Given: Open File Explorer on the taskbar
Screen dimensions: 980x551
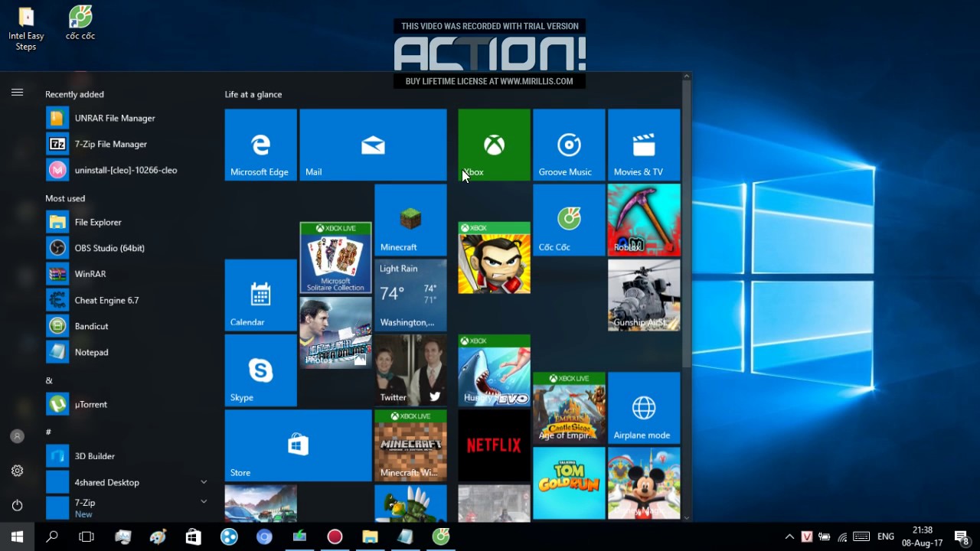Looking at the screenshot, I should [x=370, y=536].
